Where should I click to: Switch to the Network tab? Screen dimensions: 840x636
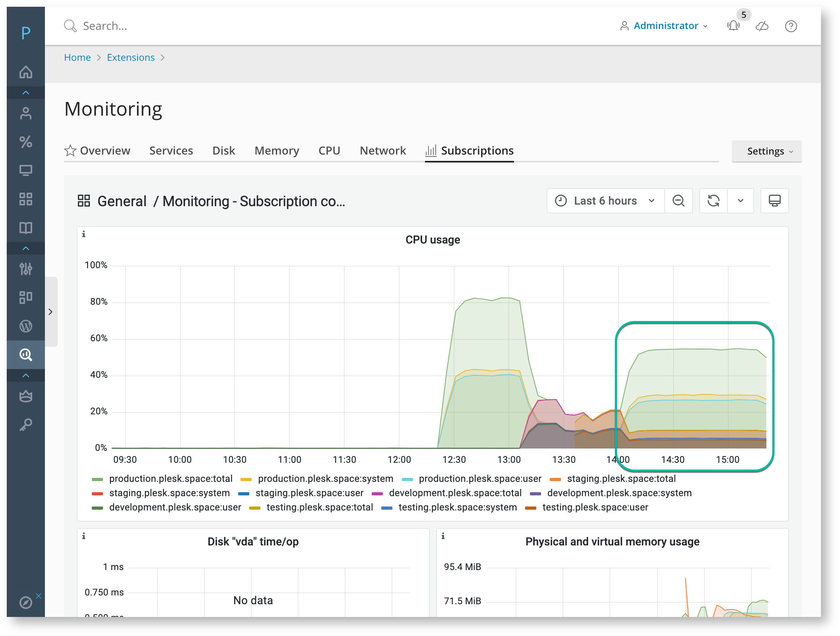[x=383, y=151]
